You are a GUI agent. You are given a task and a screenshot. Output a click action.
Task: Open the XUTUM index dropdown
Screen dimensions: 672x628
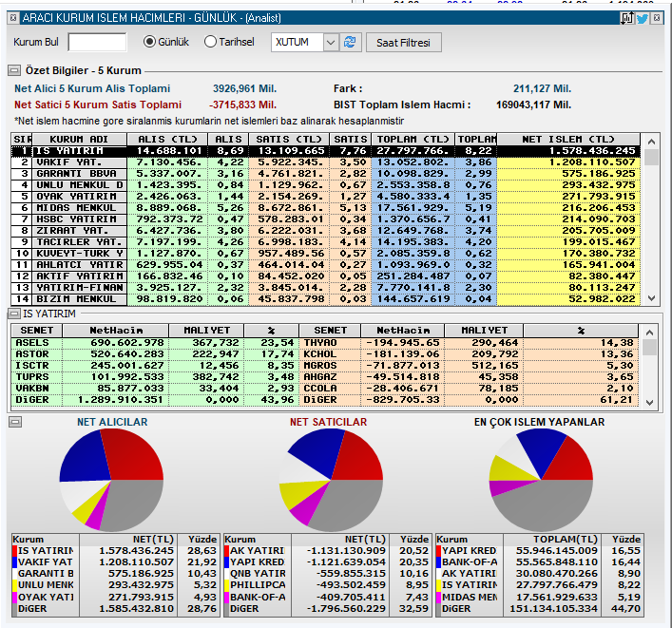click(x=331, y=43)
